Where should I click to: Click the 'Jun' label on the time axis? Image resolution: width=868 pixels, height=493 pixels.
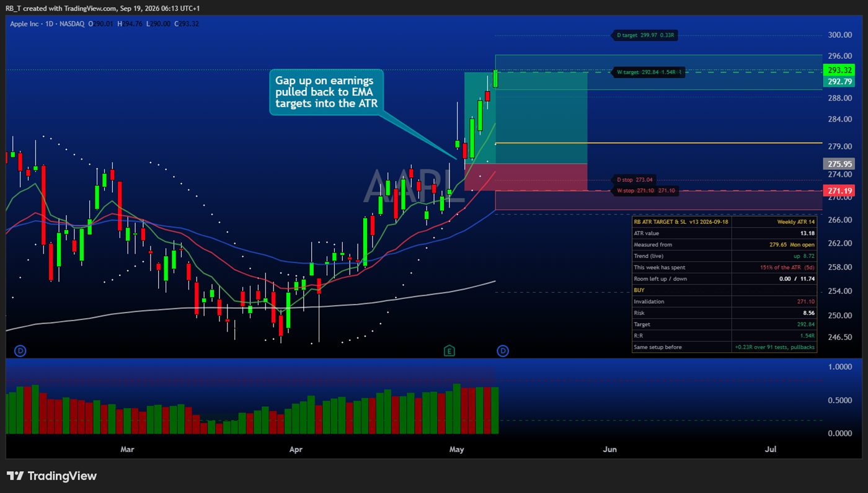click(x=610, y=449)
